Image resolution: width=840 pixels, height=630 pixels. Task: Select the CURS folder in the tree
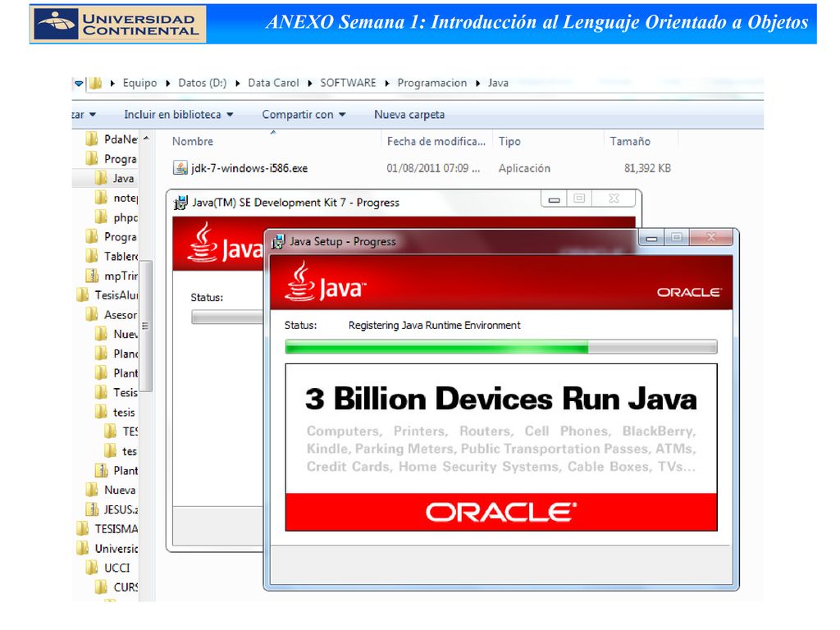[x=126, y=587]
